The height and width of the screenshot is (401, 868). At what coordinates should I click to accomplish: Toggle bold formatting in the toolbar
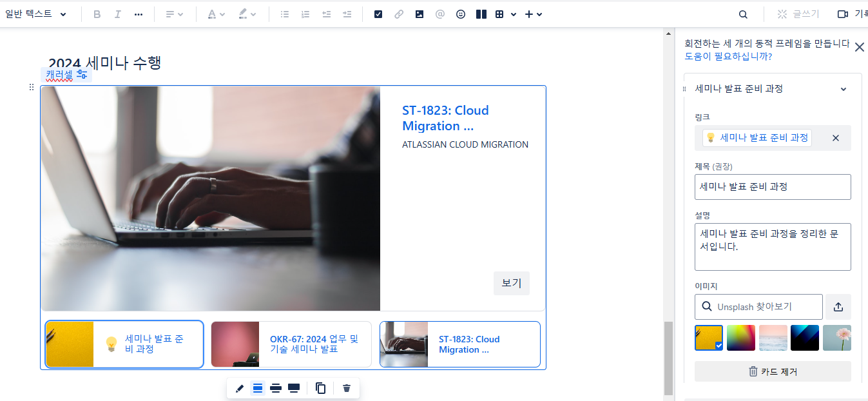click(97, 14)
